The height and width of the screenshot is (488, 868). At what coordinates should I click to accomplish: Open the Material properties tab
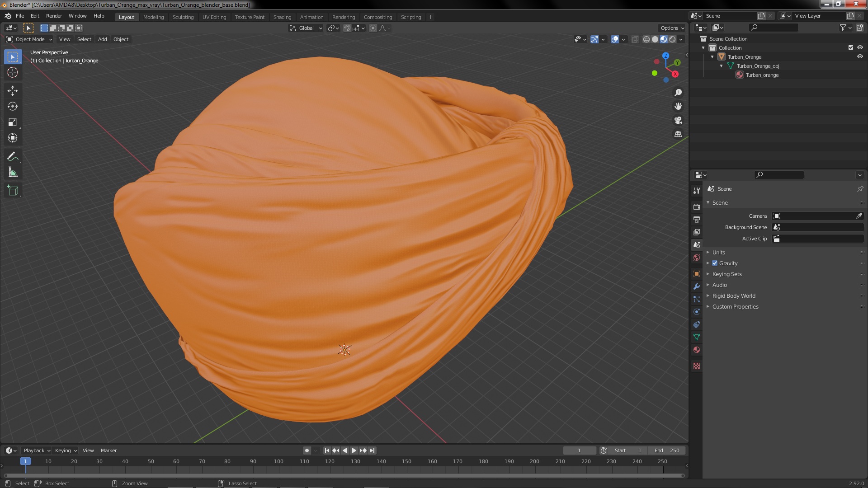(697, 350)
